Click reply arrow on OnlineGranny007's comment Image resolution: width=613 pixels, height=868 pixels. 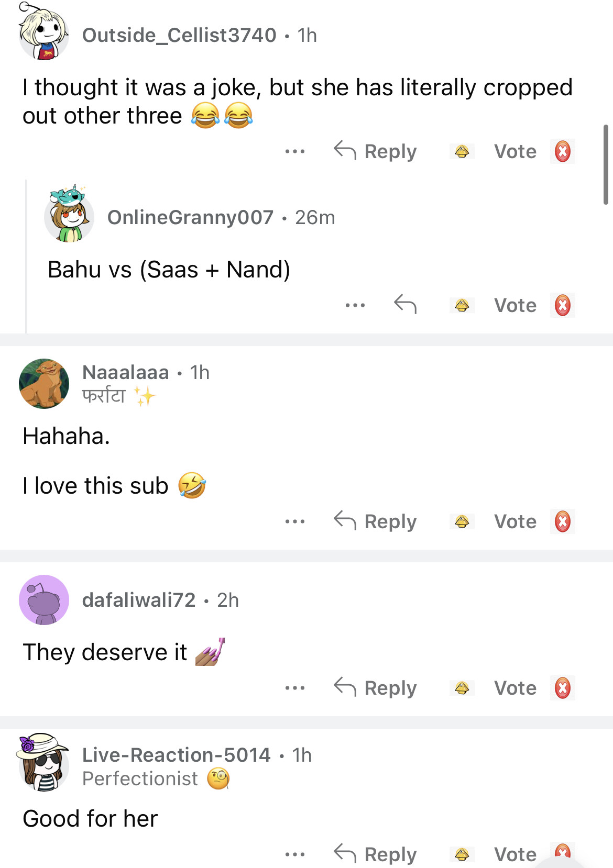pyautogui.click(x=405, y=304)
